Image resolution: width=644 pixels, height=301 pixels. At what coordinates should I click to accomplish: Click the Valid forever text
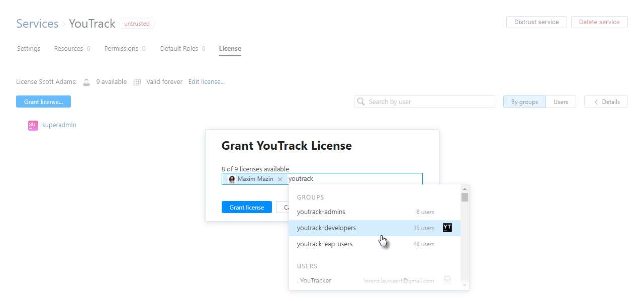(164, 82)
